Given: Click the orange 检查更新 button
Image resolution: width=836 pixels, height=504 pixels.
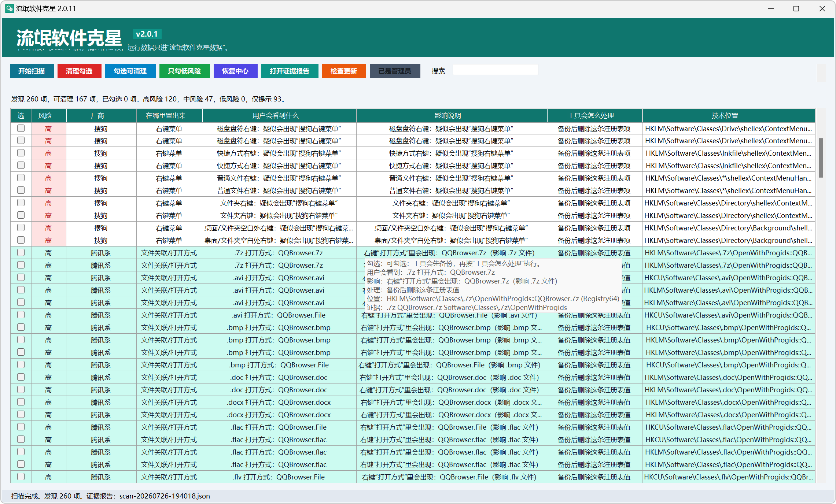Looking at the screenshot, I should (x=344, y=71).
